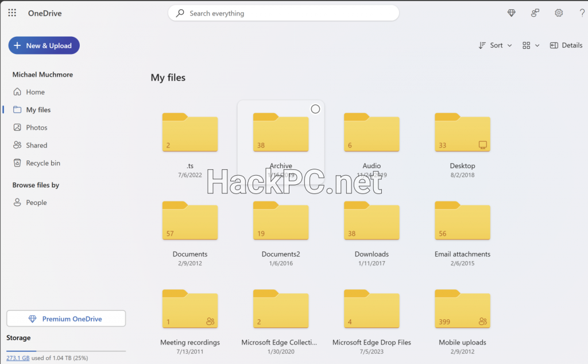Go to Recycle bin in sidebar
The height and width of the screenshot is (364, 588).
(x=42, y=163)
